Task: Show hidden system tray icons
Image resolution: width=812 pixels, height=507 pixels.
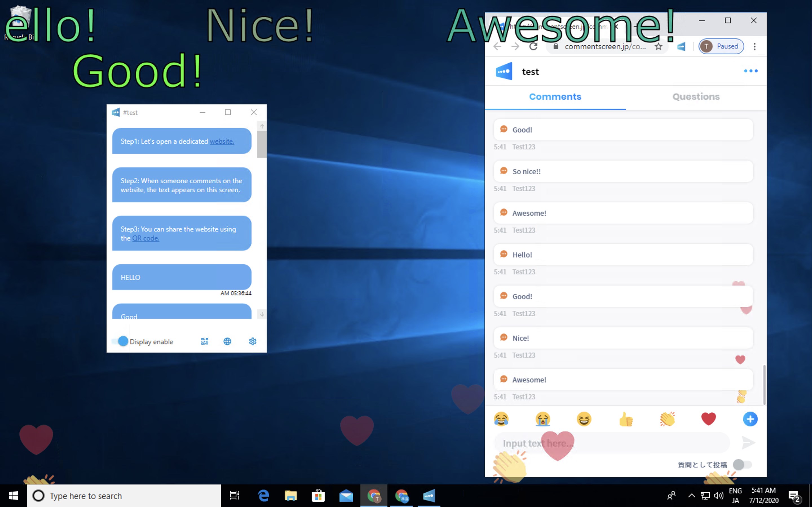Action: pyautogui.click(x=692, y=495)
